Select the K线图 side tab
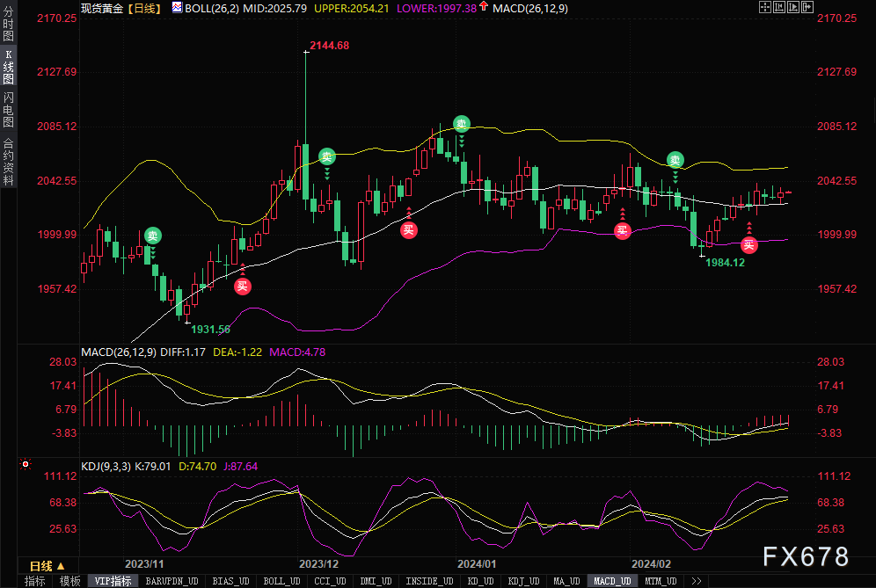Image resolution: width=876 pixels, height=588 pixels. click(9, 66)
